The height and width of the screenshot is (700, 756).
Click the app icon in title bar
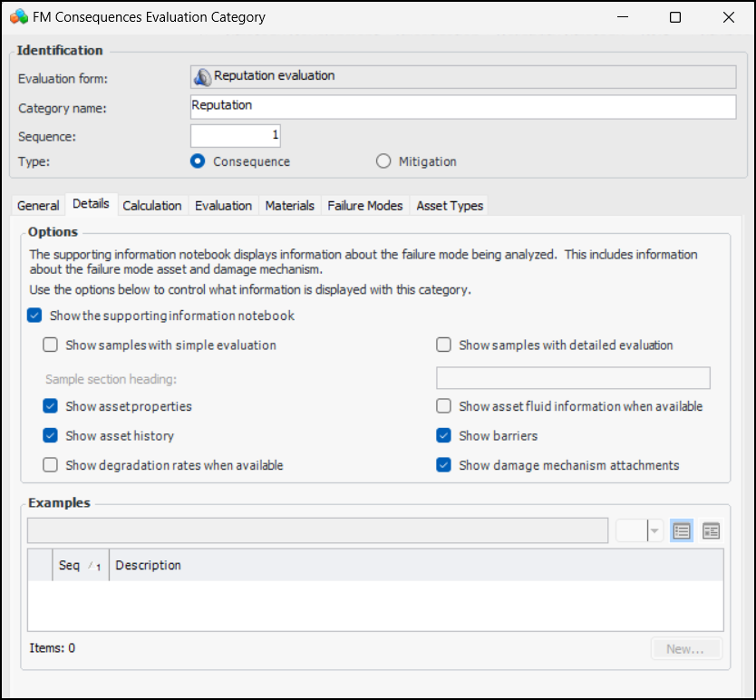point(18,17)
